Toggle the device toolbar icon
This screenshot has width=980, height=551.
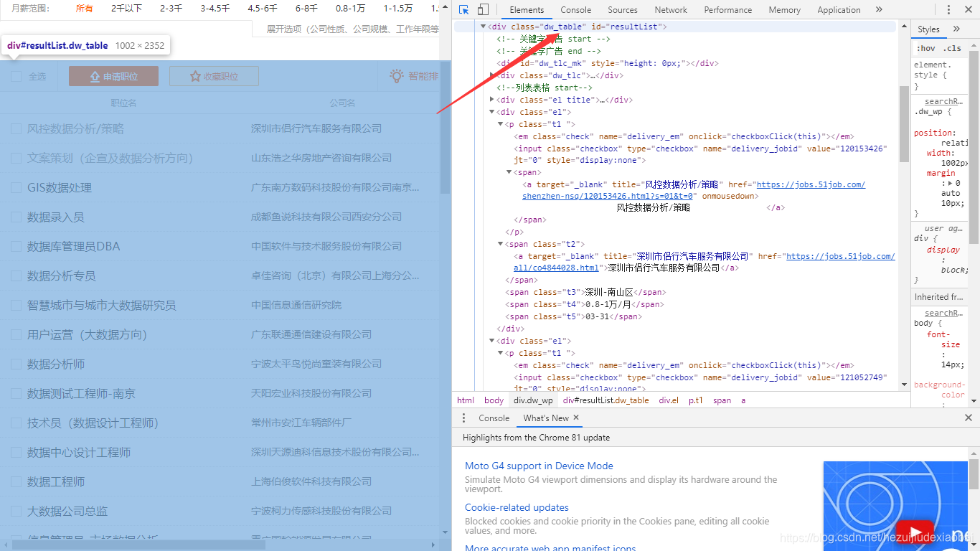coord(483,10)
